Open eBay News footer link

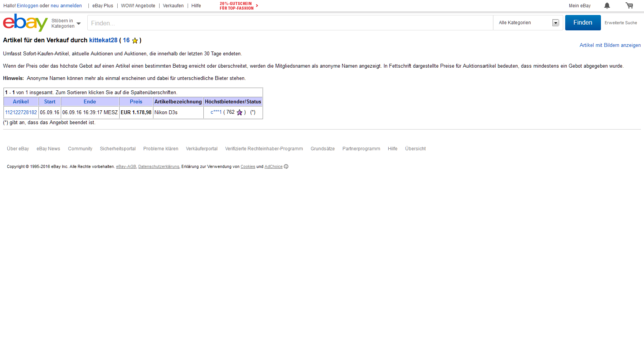click(x=48, y=149)
